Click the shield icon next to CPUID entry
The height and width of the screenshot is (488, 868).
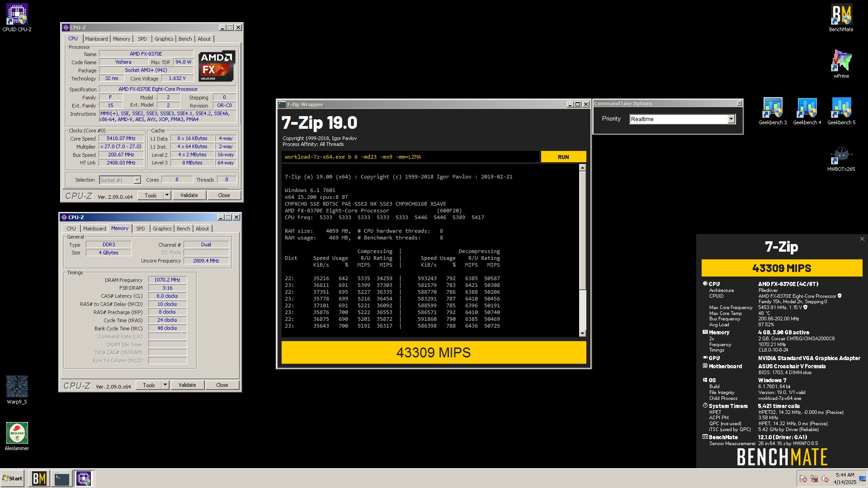840,296
